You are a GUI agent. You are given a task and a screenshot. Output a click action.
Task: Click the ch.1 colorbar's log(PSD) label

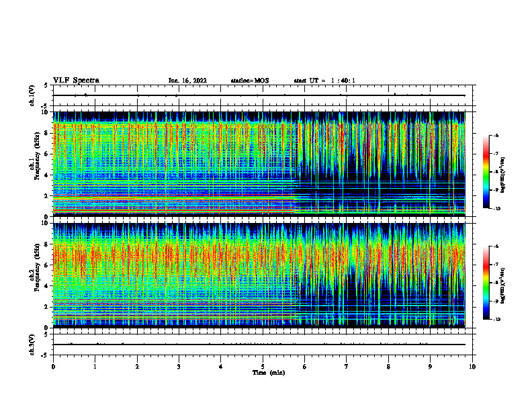(502, 175)
